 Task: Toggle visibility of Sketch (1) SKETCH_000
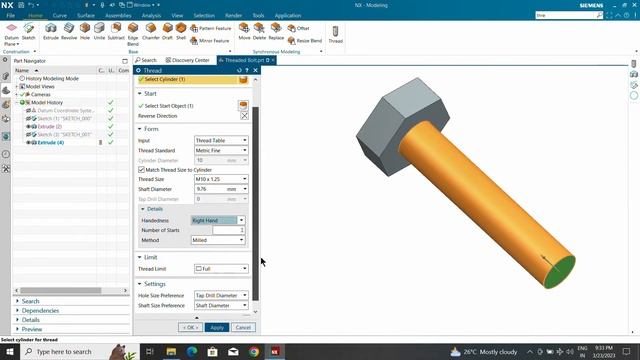tap(29, 118)
